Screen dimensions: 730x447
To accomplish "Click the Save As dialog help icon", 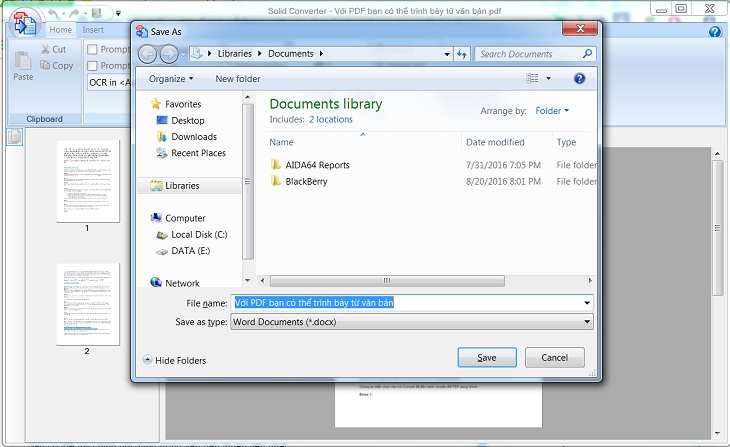I will (x=579, y=78).
